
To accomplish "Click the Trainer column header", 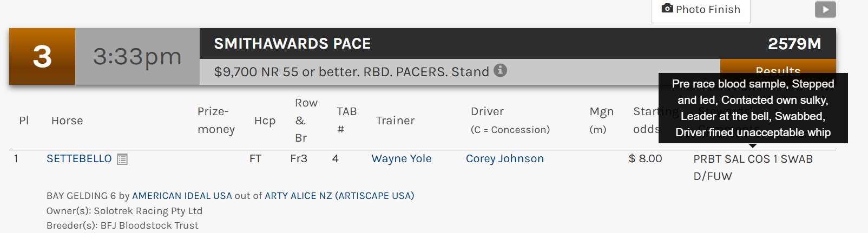I will tap(395, 121).
